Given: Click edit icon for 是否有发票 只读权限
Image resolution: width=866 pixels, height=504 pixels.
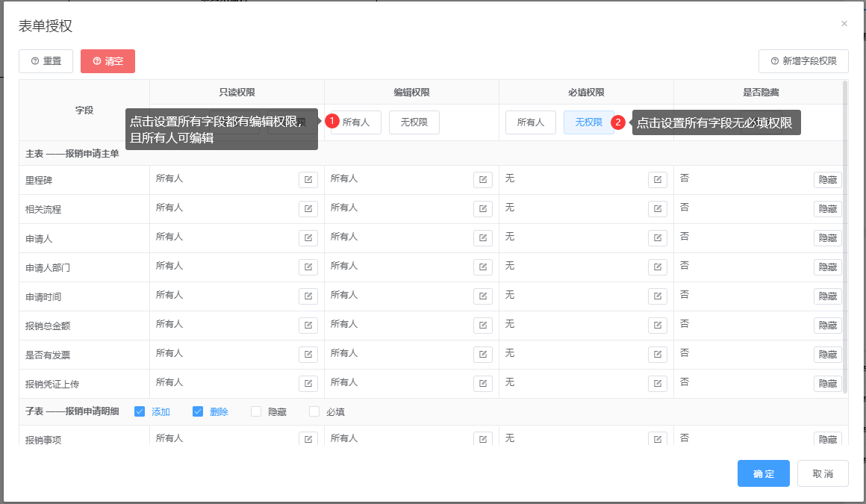Looking at the screenshot, I should [x=308, y=355].
